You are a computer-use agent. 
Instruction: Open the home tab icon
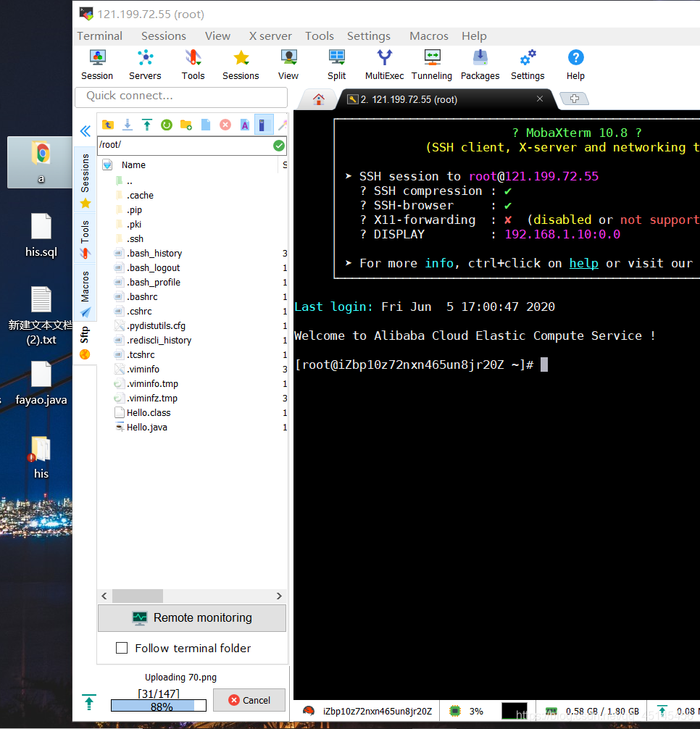[x=318, y=99]
